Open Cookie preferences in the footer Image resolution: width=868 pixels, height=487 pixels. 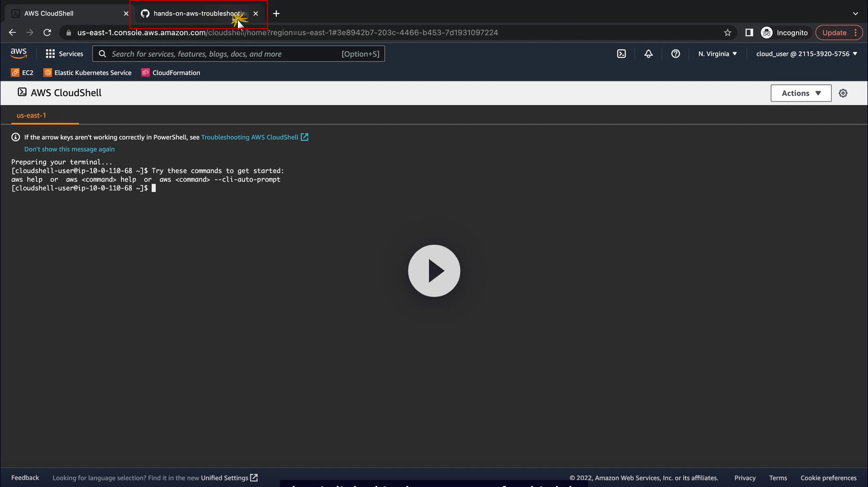(x=828, y=478)
